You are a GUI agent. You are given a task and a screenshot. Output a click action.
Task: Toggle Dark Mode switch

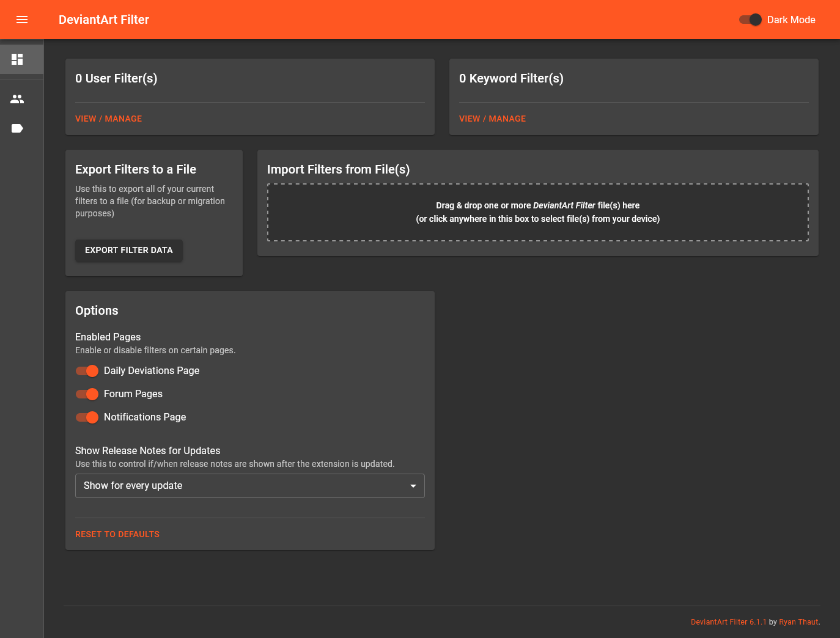[750, 20]
